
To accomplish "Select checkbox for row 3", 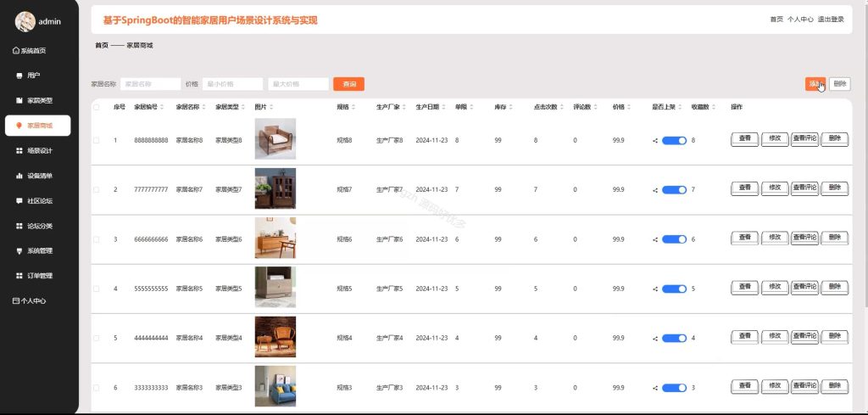I will [x=97, y=239].
